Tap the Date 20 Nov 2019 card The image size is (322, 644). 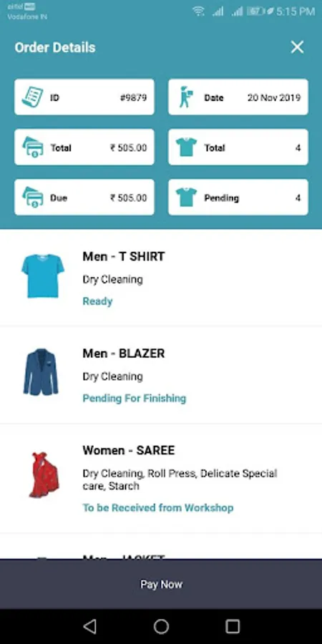pos(238,97)
